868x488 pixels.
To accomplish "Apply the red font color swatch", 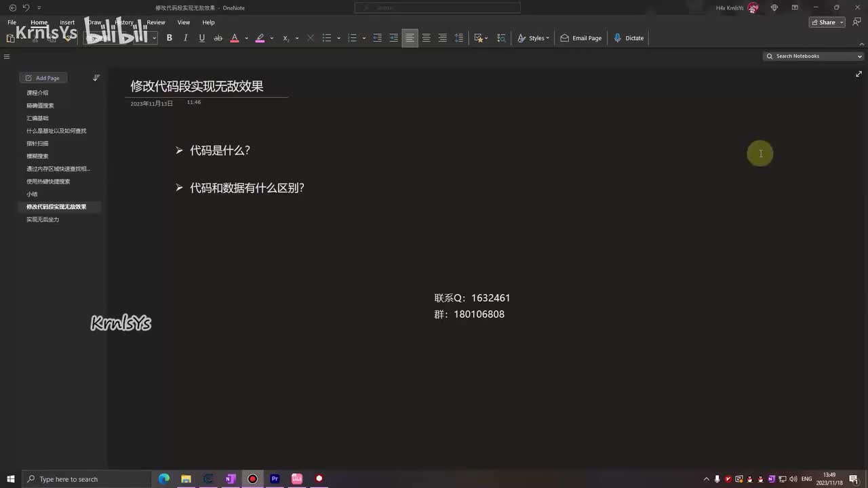I will [x=235, y=38].
